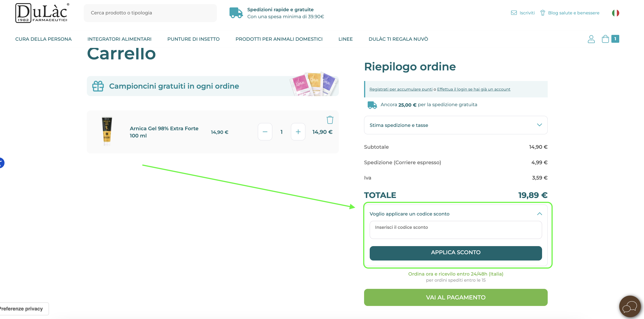Click Effettua il login link
The image size is (644, 319).
(473, 89)
